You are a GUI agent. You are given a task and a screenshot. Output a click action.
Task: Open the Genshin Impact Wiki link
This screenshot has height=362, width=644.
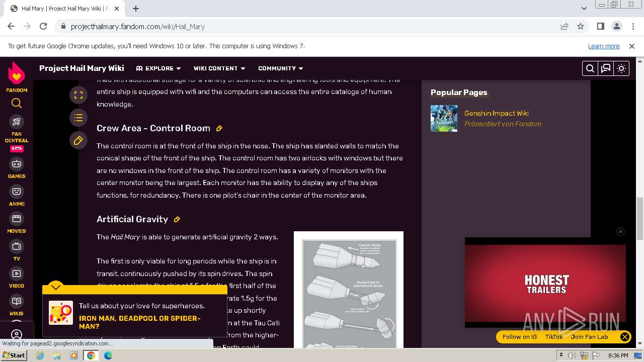(x=496, y=113)
